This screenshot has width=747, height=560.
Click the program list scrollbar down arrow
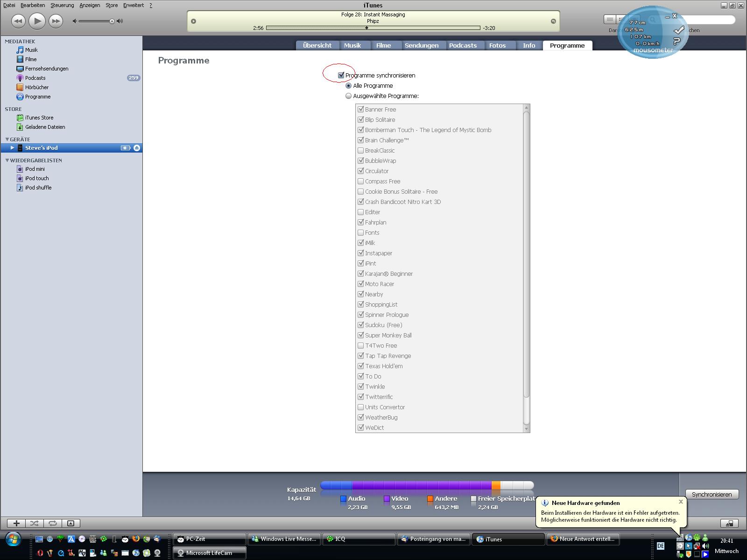(x=527, y=428)
